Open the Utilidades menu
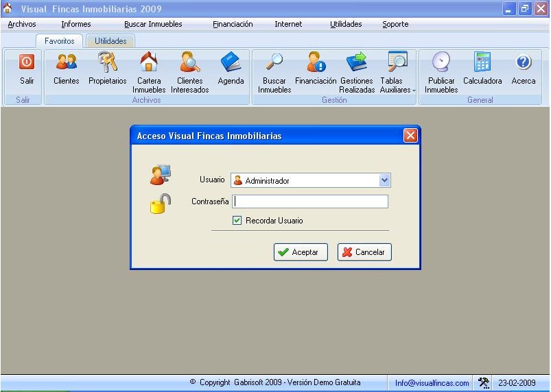The image size is (551, 392). point(346,24)
